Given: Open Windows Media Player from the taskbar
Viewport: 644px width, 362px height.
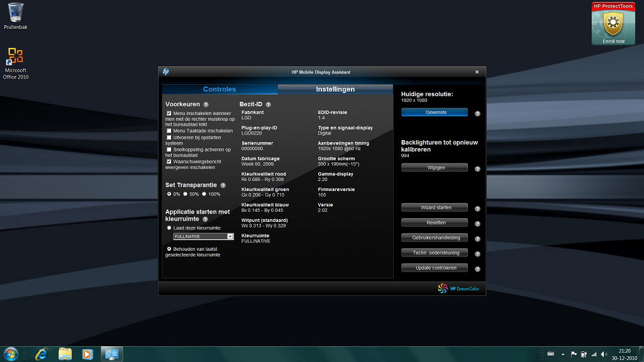Looking at the screenshot, I should pyautogui.click(x=87, y=354).
